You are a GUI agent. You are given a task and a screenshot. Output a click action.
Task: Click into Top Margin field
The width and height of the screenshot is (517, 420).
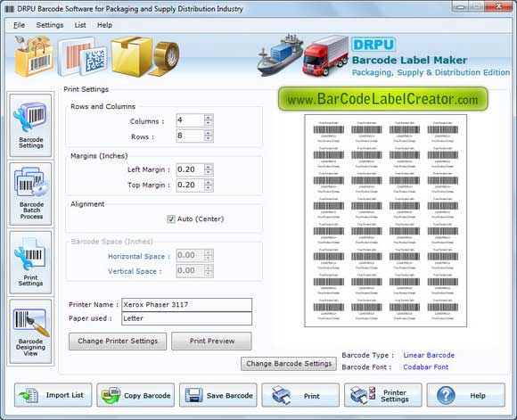190,185
